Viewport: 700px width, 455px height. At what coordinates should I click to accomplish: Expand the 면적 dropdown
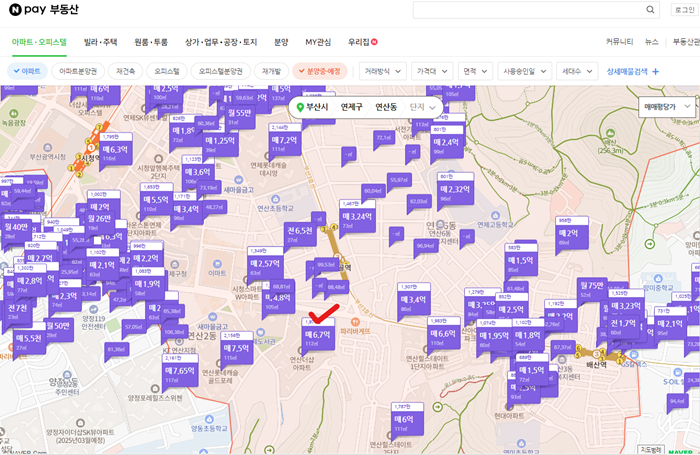click(475, 71)
